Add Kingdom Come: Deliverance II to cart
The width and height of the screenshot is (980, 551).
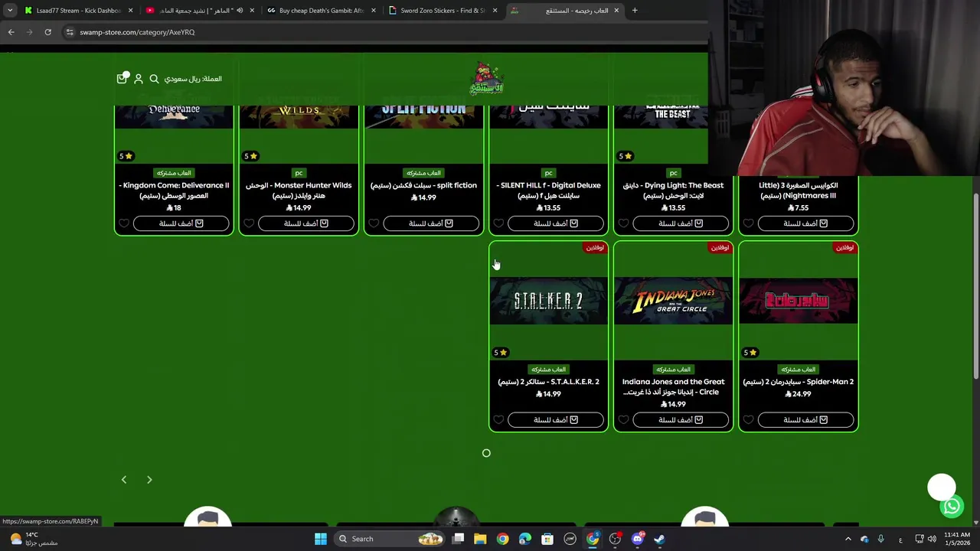click(x=181, y=223)
